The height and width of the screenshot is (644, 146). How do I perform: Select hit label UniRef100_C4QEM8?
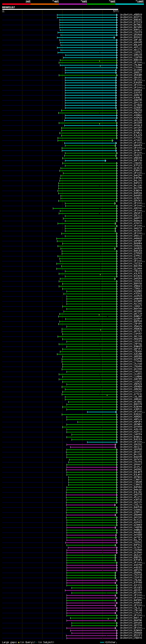coord(131,527)
